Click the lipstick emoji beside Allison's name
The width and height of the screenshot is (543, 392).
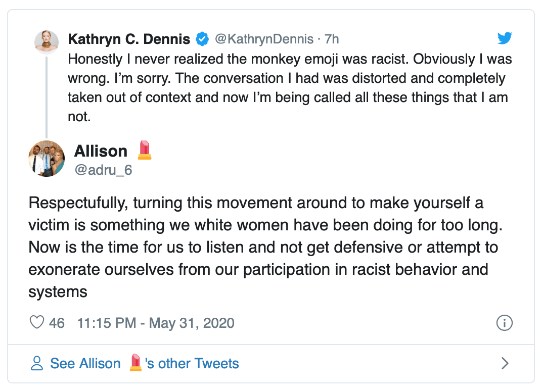pos(145,151)
